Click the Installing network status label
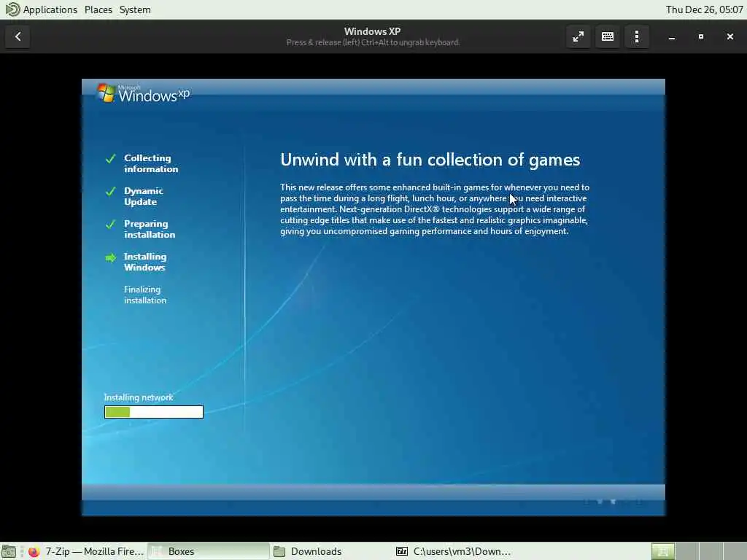The image size is (747, 560). pos(139,397)
